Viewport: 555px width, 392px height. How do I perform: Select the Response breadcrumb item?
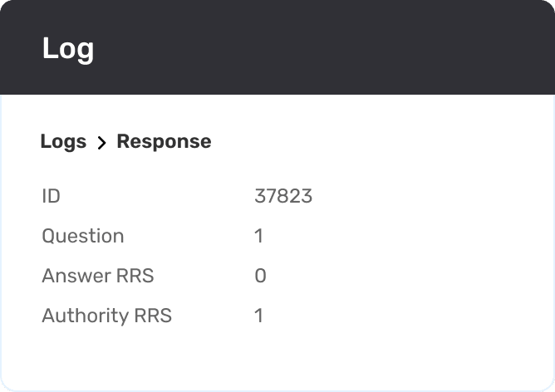pos(164,141)
